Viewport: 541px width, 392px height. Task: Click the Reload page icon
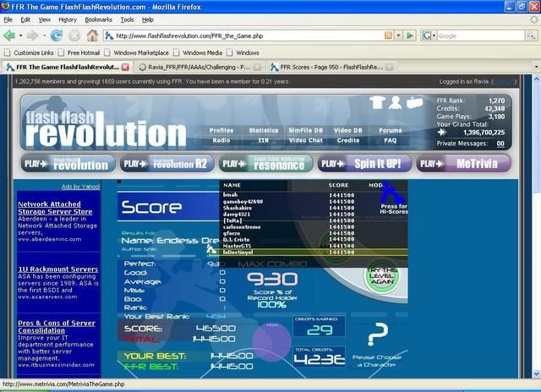click(x=57, y=35)
